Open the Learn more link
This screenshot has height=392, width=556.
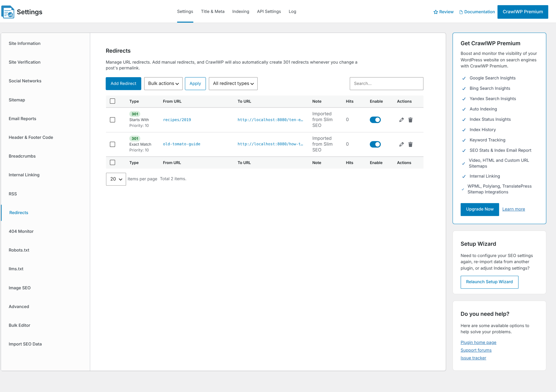pyautogui.click(x=513, y=209)
